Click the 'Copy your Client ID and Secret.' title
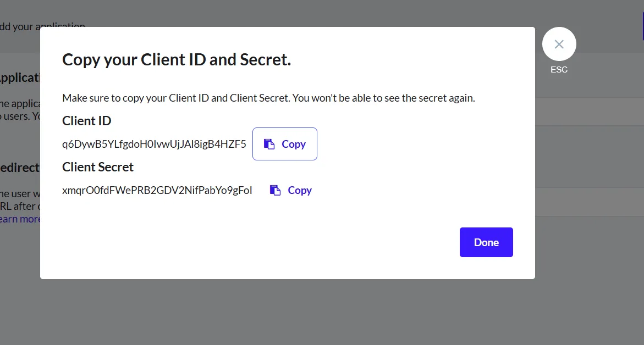Viewport: 644px width, 345px height. click(x=177, y=60)
